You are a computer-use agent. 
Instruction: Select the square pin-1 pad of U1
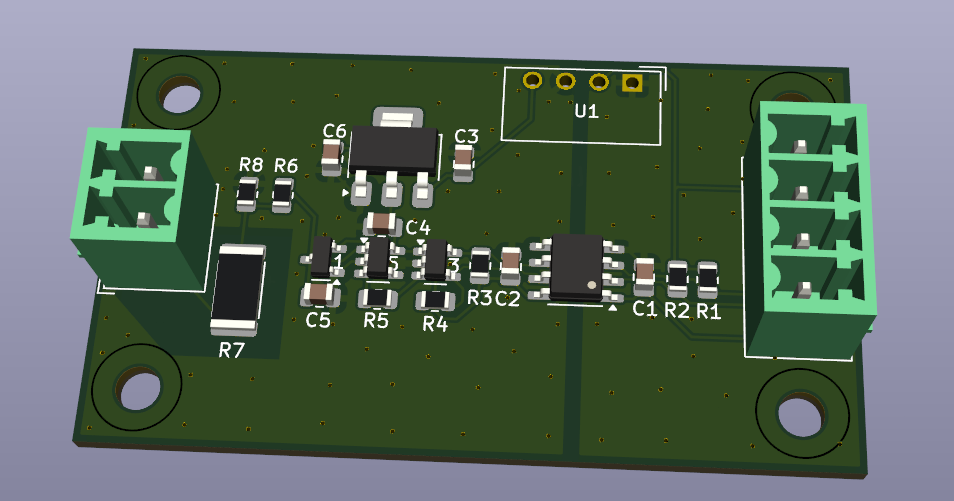631,83
